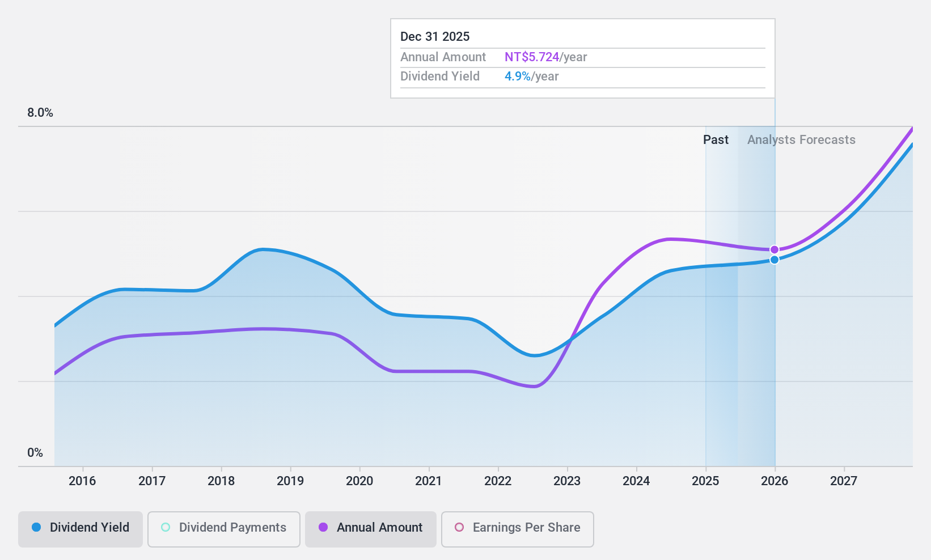Click the 2025 x-axis label
Viewport: 931px width, 560px height.
[705, 481]
